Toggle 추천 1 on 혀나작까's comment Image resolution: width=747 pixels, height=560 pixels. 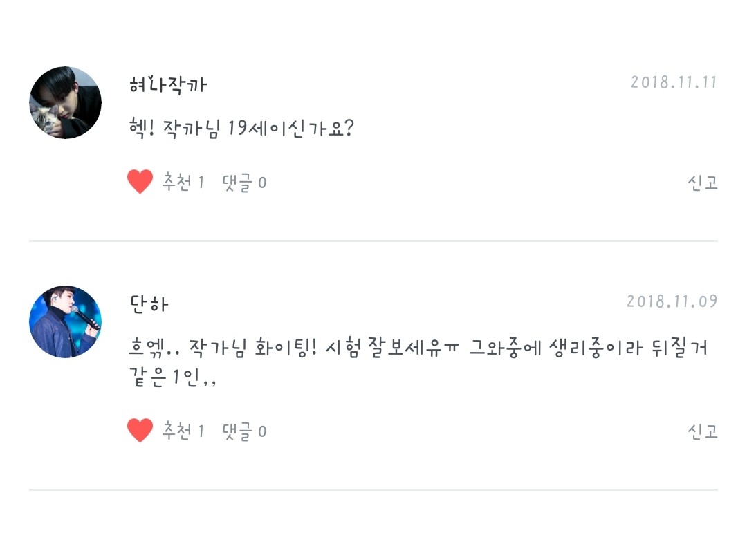183,183
